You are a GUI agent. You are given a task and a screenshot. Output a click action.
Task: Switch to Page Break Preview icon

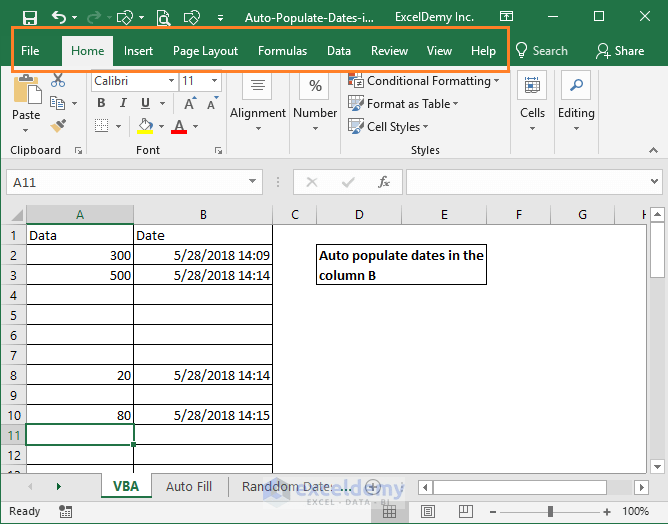point(466,511)
